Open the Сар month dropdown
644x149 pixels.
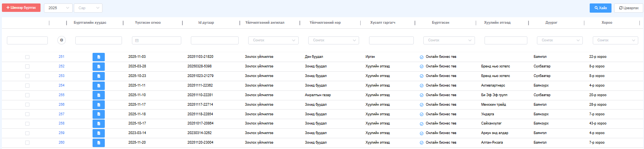(88, 8)
